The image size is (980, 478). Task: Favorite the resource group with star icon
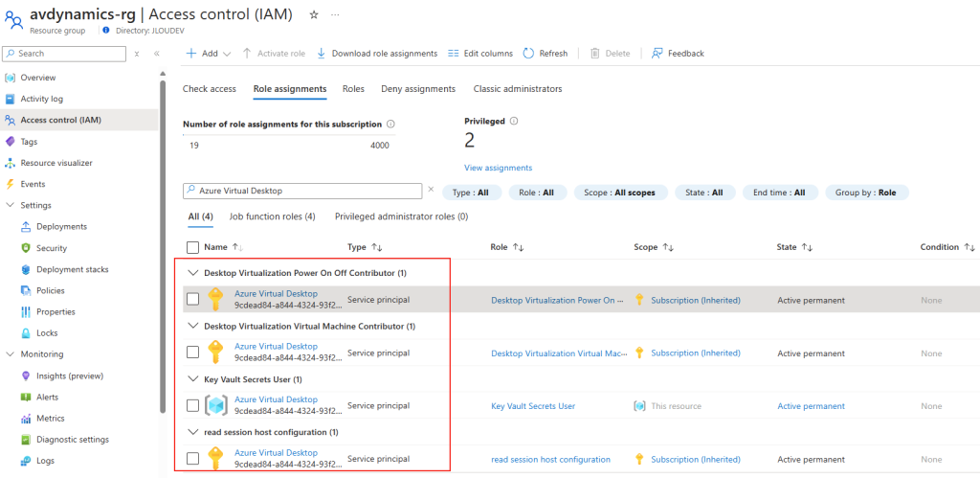(314, 15)
